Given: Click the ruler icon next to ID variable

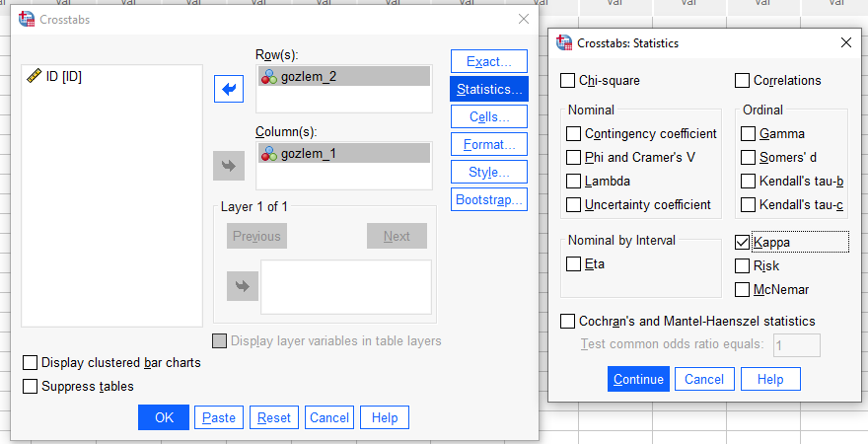Looking at the screenshot, I should pos(34,76).
